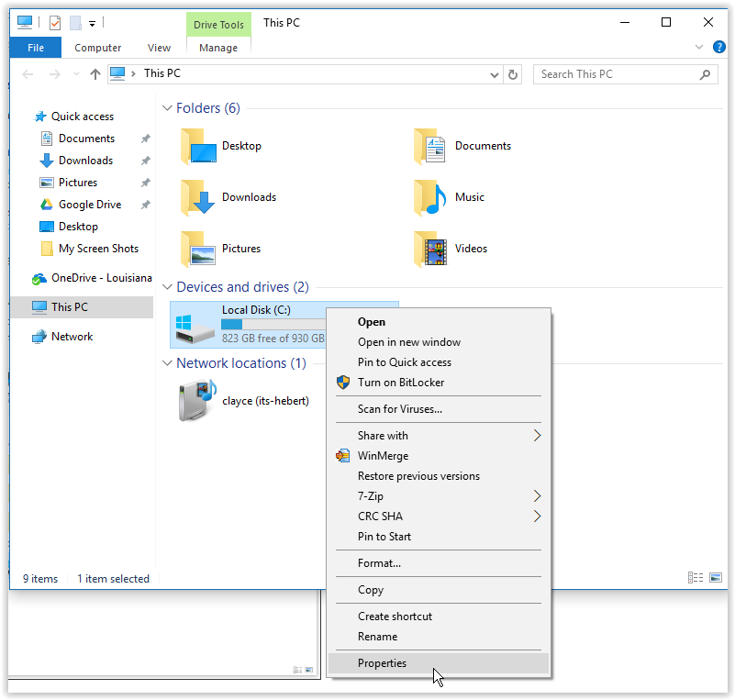Switch to the View ribbon tab
This screenshot has width=735, height=700.
(159, 48)
